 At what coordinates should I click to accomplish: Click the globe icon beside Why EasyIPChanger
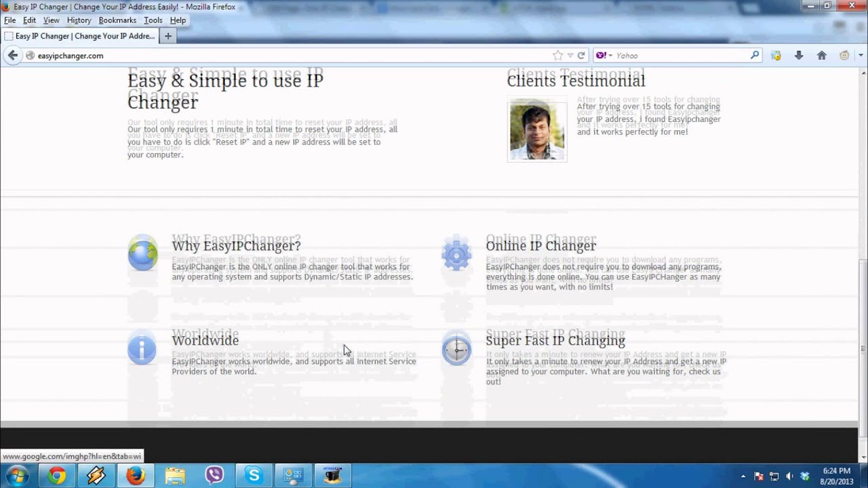[x=142, y=253]
